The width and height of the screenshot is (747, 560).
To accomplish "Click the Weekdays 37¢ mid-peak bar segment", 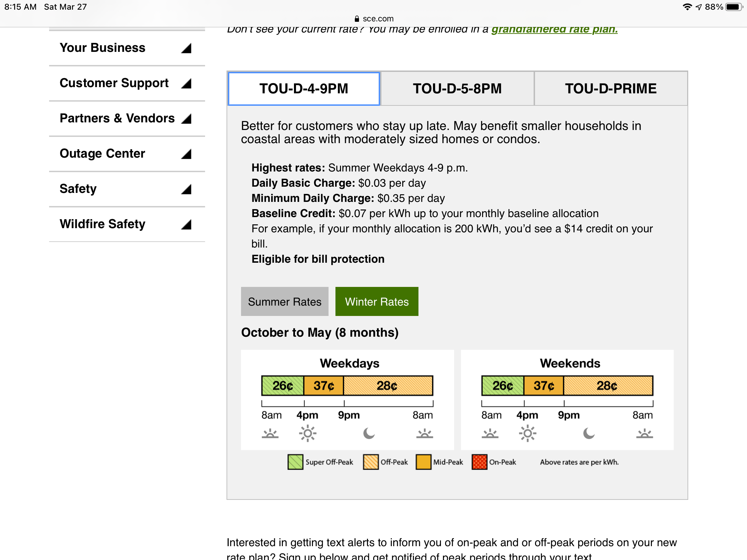I will pyautogui.click(x=323, y=385).
